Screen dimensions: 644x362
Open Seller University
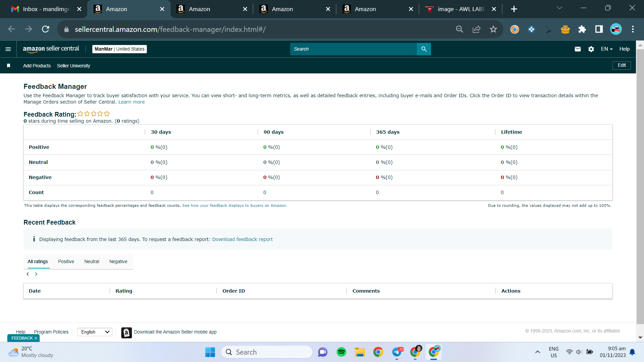[x=73, y=66]
